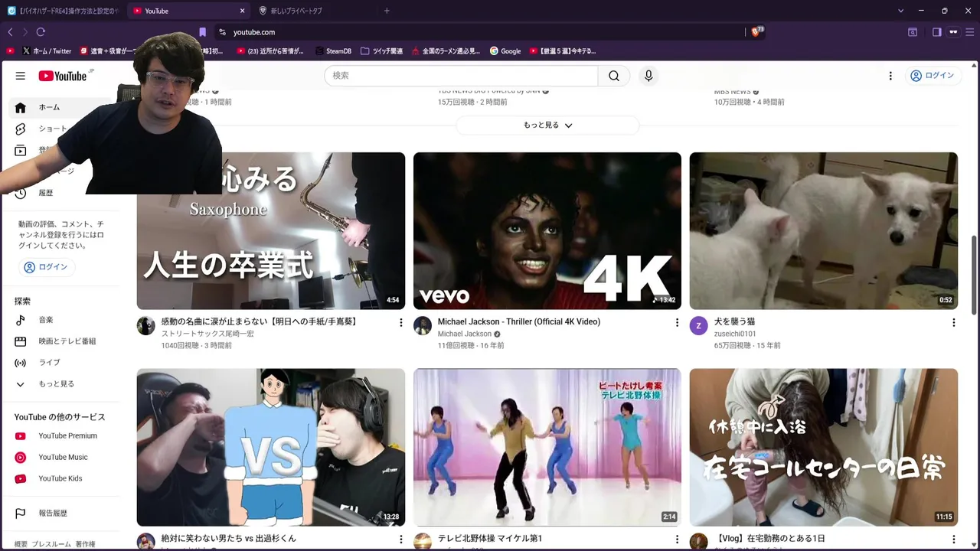Open the white dog and cat thumbnail
Image resolution: width=980 pixels, height=551 pixels.
(824, 231)
